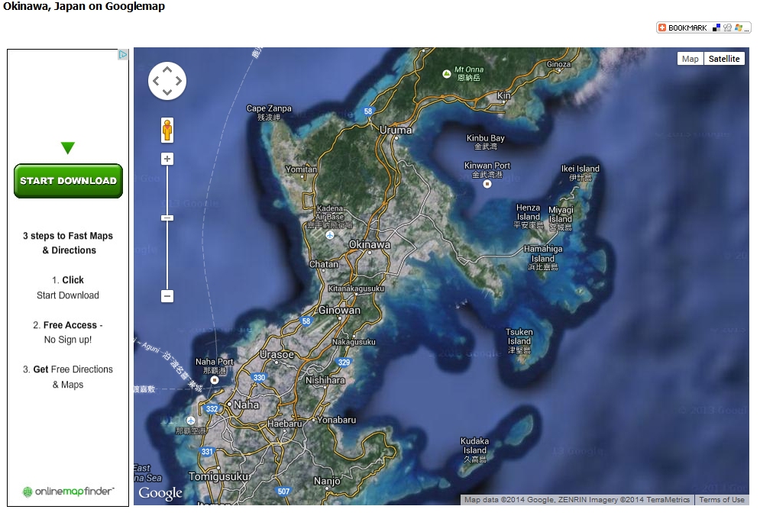Click the Naha city label

coord(246,405)
